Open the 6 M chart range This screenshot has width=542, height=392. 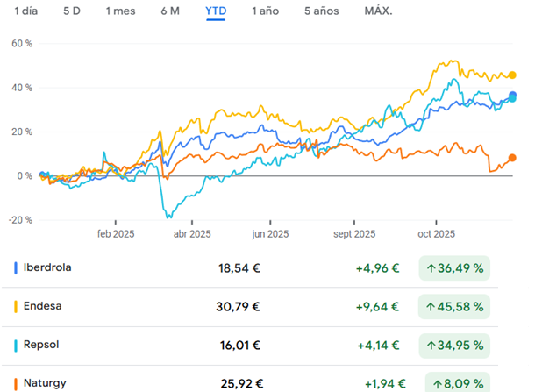click(x=170, y=11)
